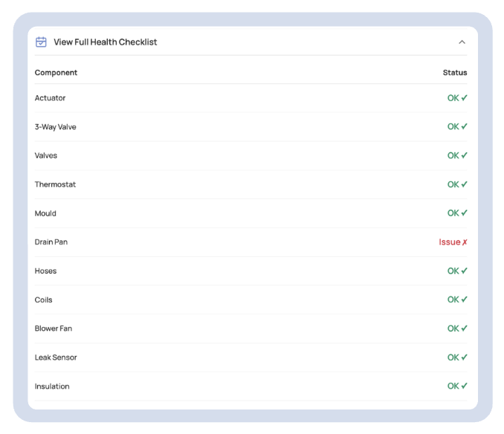Select the Leak Sensor component label

tap(56, 357)
